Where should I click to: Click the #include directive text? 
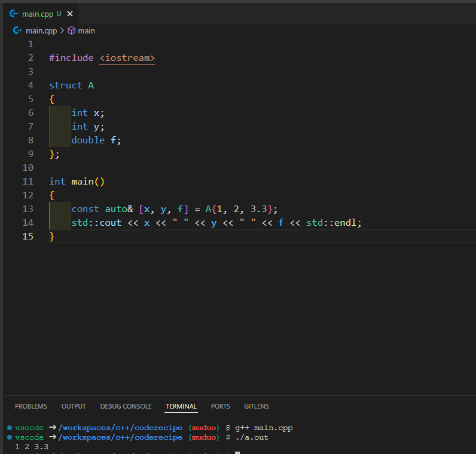tap(71, 58)
